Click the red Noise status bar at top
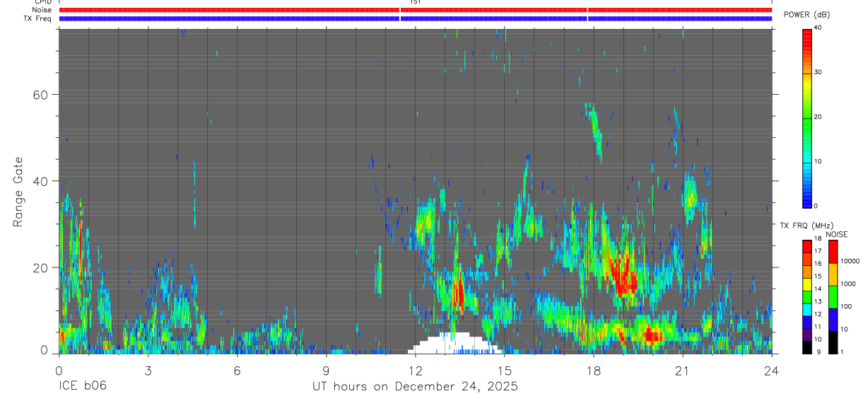The width and height of the screenshot is (868, 401). (x=415, y=10)
